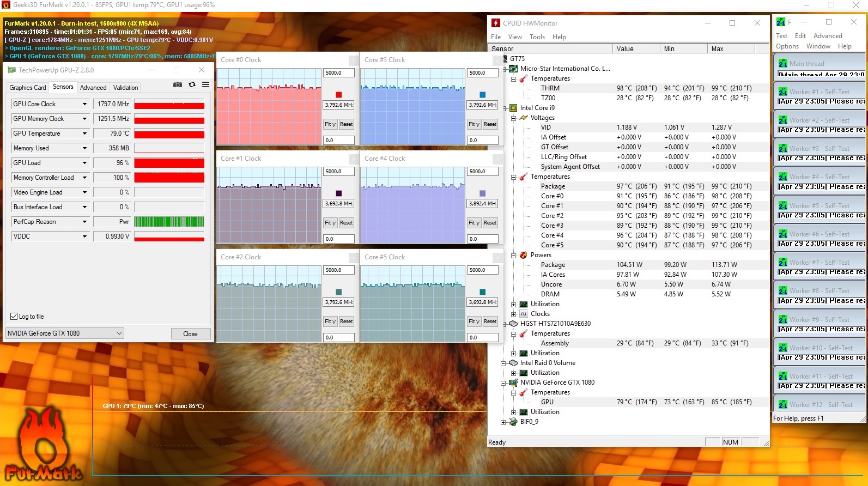Viewport: 868px width, 486px height.
Task: Click the 0.0 minimum field in Core #3 Clock
Action: 483,141
